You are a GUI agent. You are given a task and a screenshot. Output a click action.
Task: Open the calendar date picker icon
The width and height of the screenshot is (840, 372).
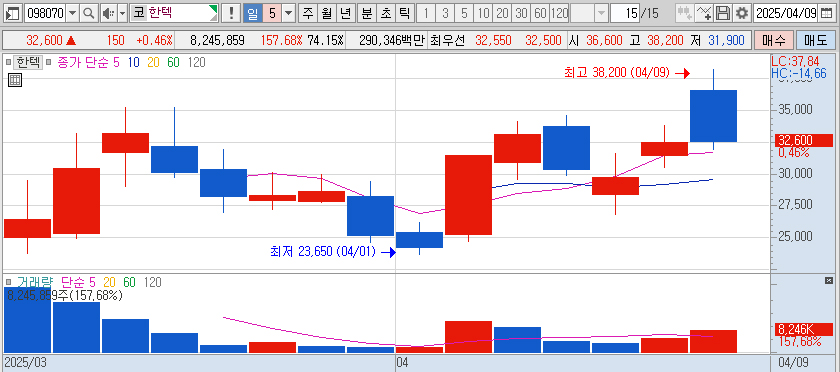[x=826, y=13]
